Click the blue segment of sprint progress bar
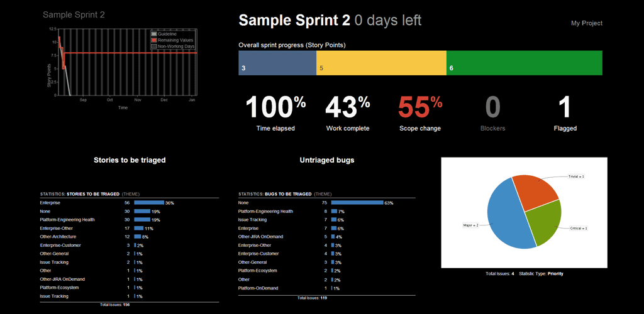644x314 pixels. click(x=277, y=63)
